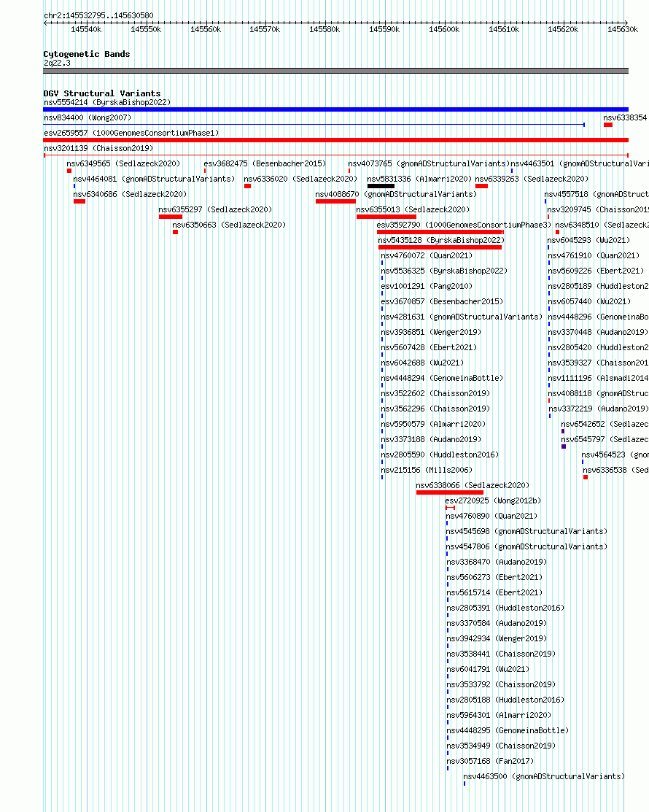
Task: Click the nsv4464081 (gnomADStructuralVariants) label
Action: (x=154, y=179)
